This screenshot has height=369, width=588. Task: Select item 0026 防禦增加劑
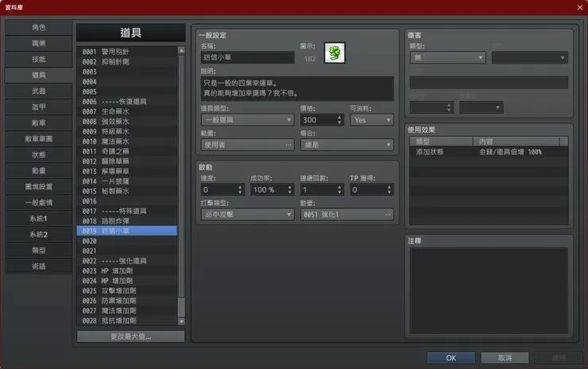(127, 301)
